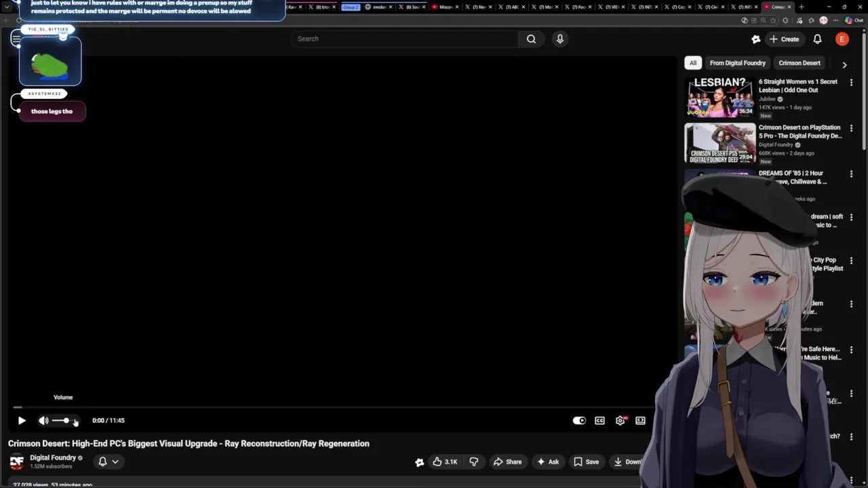Open the Digital Foundry channel avatar

click(17, 462)
